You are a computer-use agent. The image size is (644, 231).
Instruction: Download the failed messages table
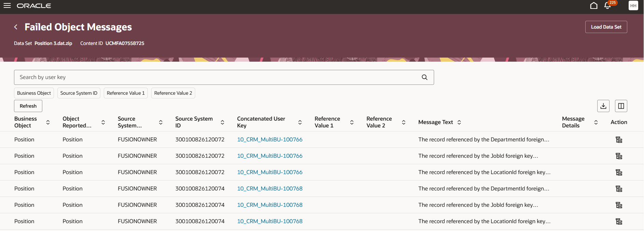point(603,106)
